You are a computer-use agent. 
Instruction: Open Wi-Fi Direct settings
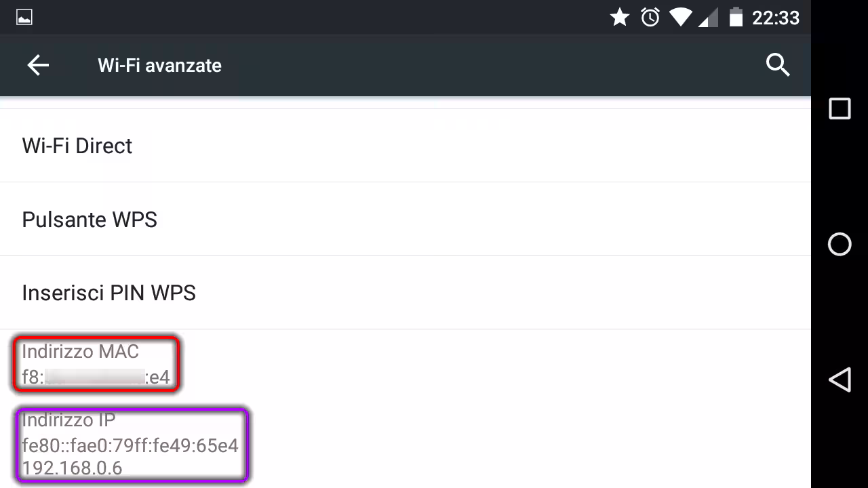(x=77, y=145)
